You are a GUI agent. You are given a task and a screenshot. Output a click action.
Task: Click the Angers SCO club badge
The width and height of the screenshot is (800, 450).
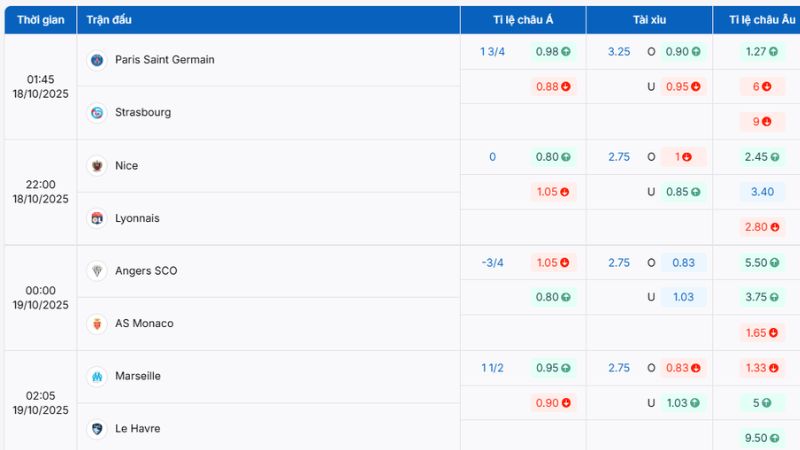click(97, 271)
